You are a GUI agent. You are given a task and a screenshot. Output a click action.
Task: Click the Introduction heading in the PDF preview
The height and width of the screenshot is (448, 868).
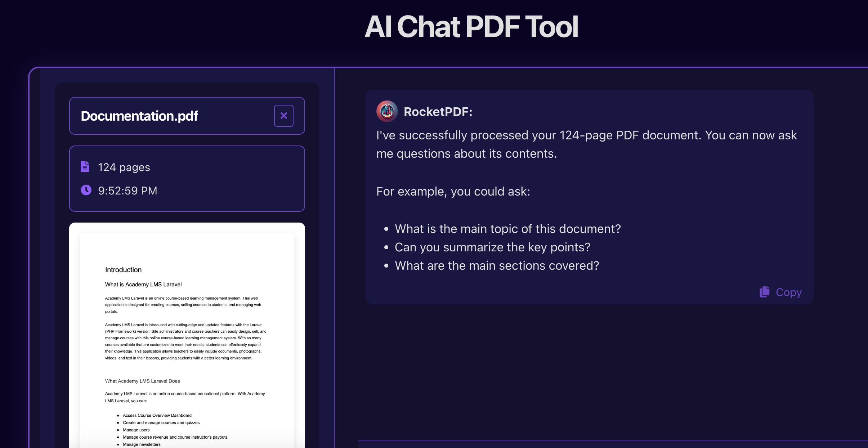[123, 270]
